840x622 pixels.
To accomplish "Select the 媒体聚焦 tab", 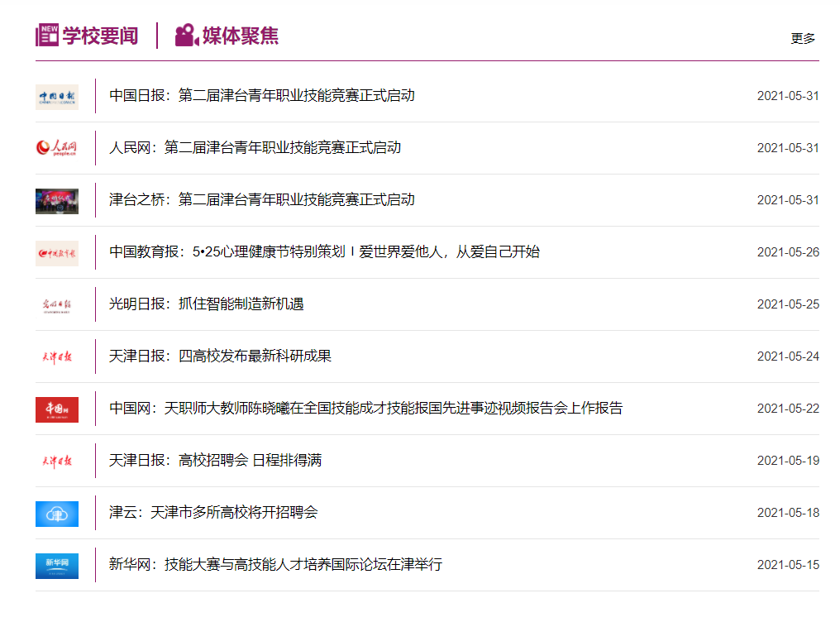I will point(227,36).
